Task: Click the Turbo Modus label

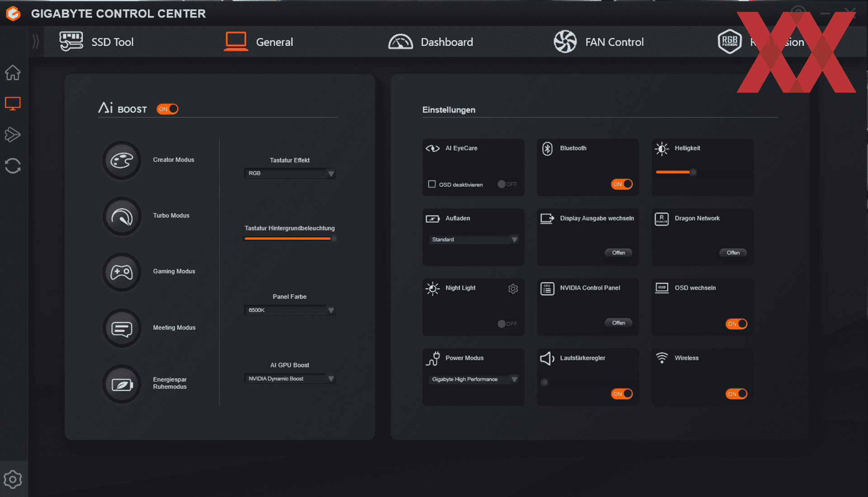Action: (171, 216)
